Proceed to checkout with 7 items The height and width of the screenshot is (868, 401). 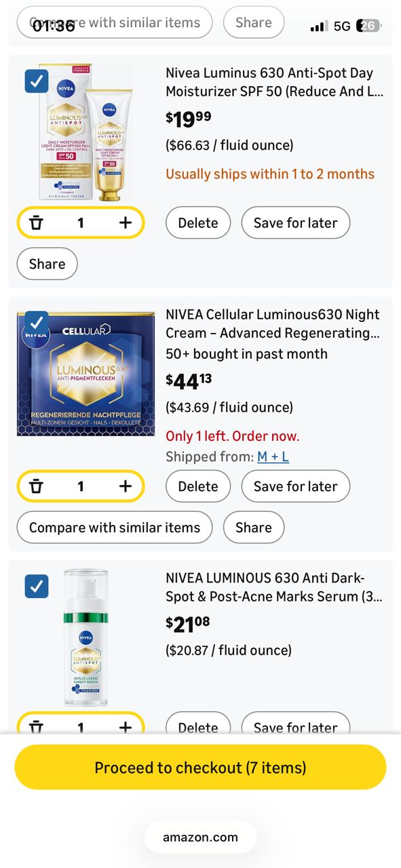pyautogui.click(x=200, y=767)
